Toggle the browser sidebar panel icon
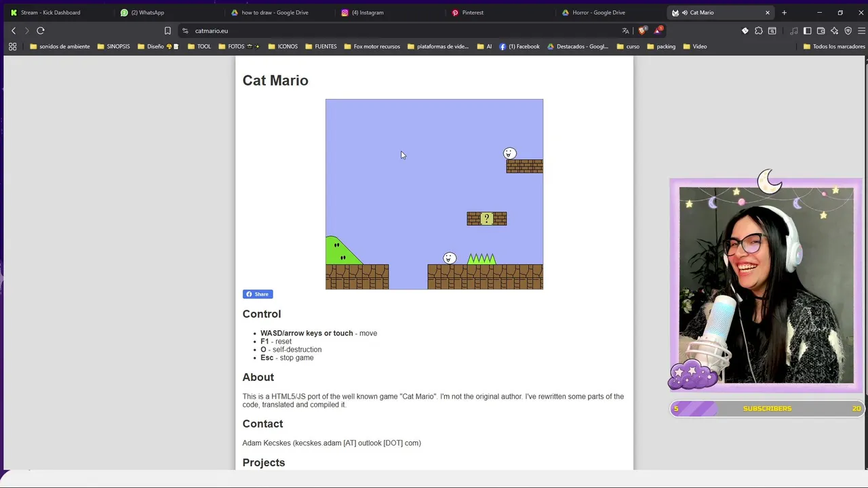 [x=807, y=30]
